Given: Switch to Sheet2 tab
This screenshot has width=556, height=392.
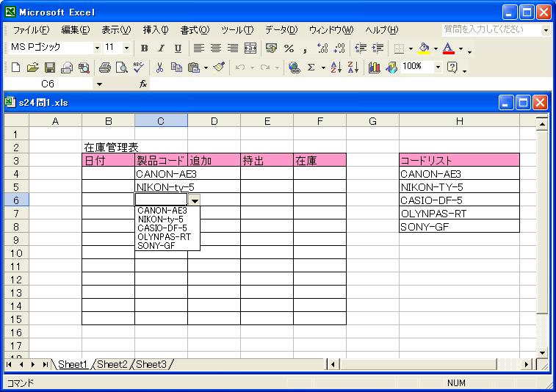Looking at the screenshot, I should tap(112, 364).
